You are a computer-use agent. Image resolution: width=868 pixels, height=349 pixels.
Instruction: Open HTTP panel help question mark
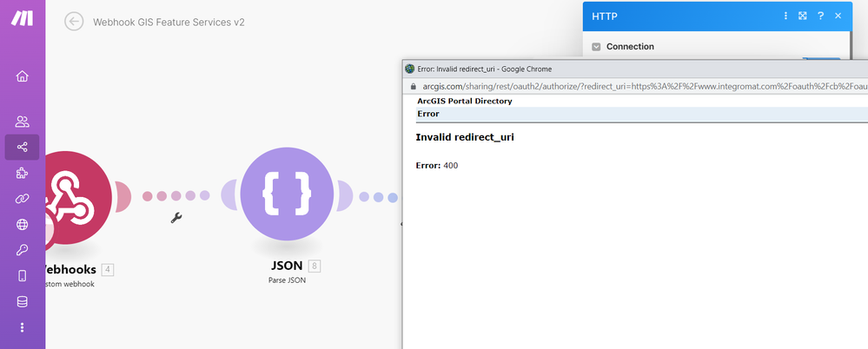tap(820, 16)
